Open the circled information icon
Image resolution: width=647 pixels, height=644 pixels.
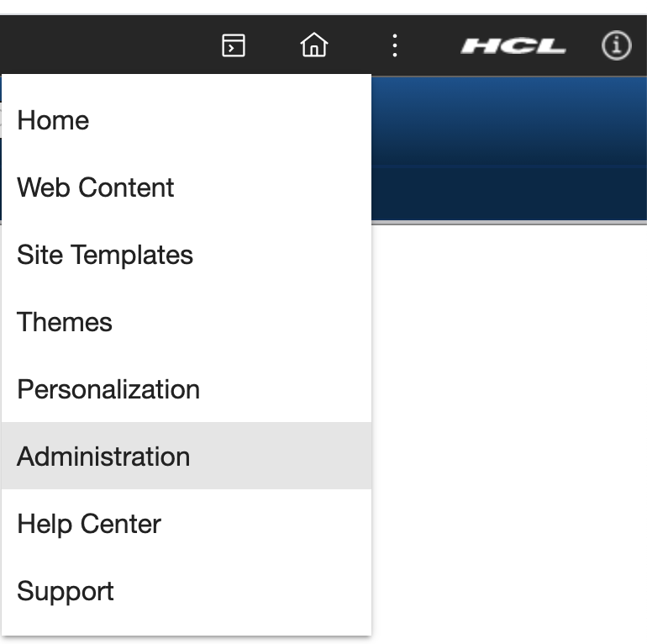coord(616,45)
